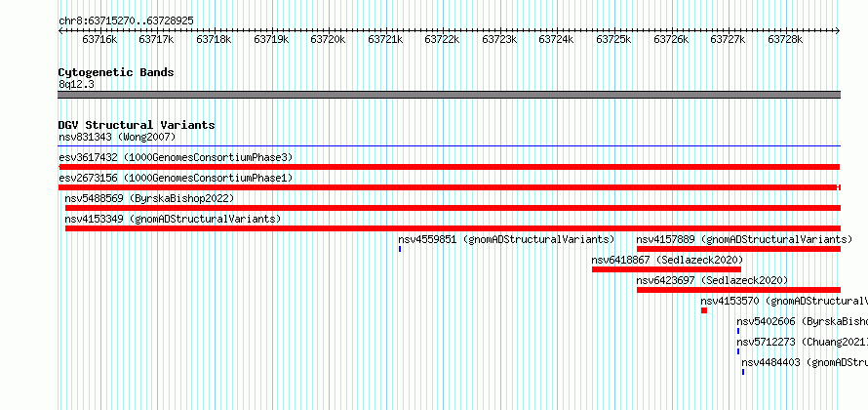The image size is (868, 410).
Task: Click the 8q12.3 band label
Action: 76,84
